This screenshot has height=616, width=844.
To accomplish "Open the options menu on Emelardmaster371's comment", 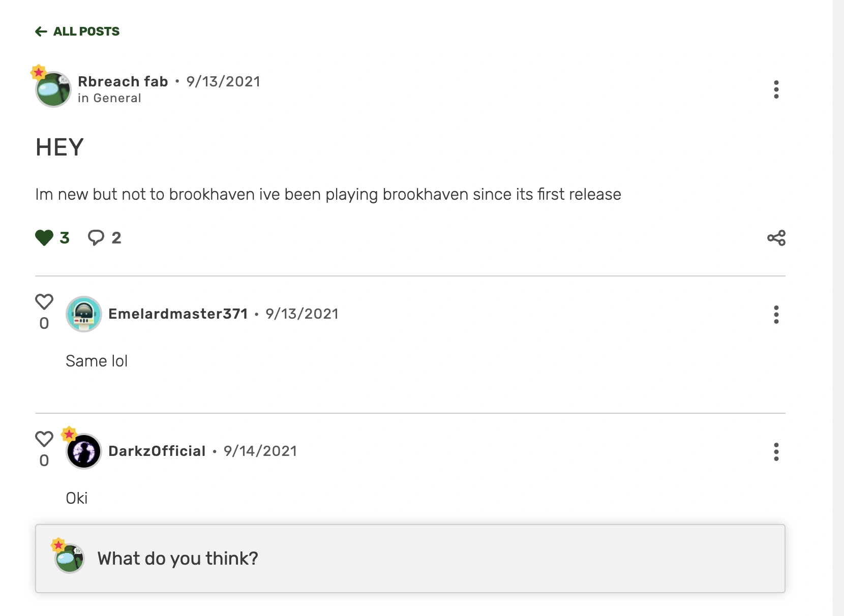I will pos(776,315).
